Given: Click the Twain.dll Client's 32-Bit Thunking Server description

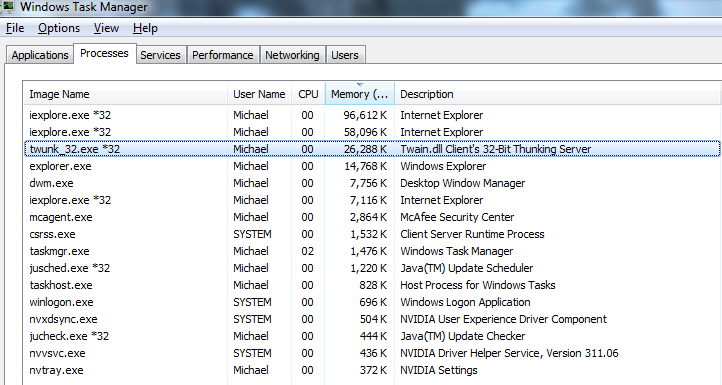Looking at the screenshot, I should coord(495,149).
